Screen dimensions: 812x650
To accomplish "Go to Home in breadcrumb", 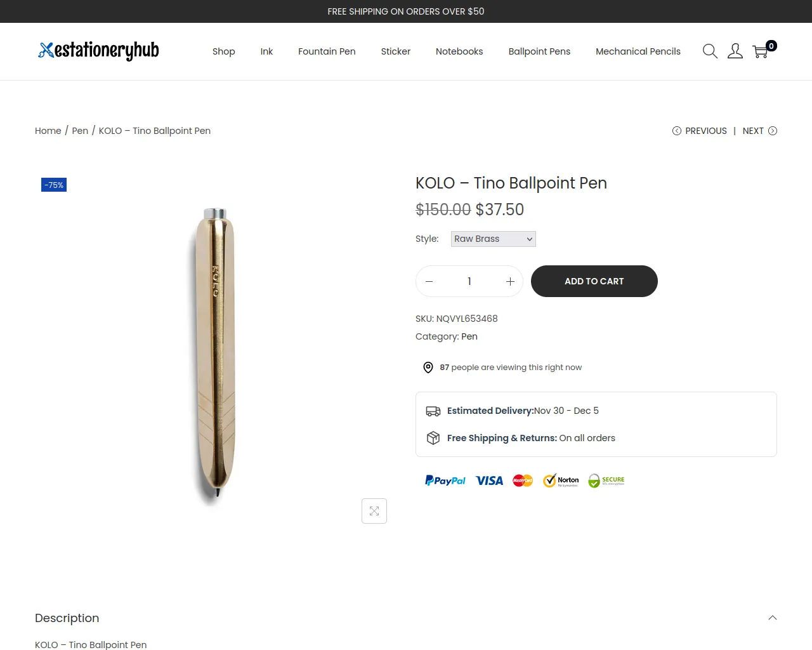I will pyautogui.click(x=48, y=131).
